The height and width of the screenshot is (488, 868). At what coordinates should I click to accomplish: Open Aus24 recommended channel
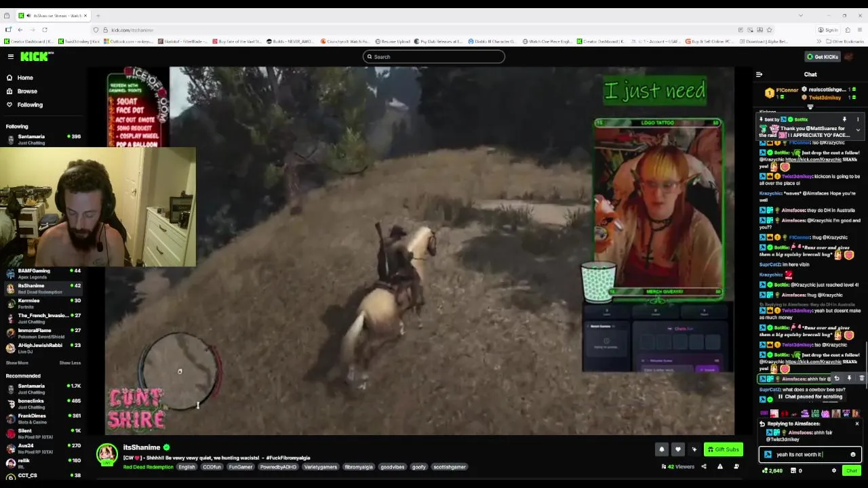click(43, 449)
